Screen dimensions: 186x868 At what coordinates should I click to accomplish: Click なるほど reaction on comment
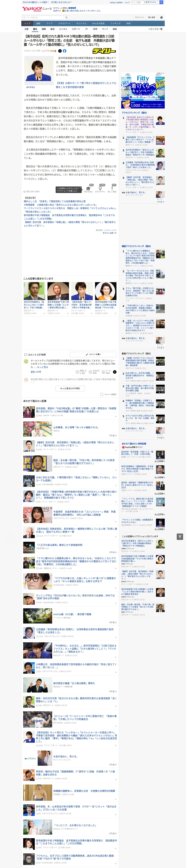click(94, 372)
